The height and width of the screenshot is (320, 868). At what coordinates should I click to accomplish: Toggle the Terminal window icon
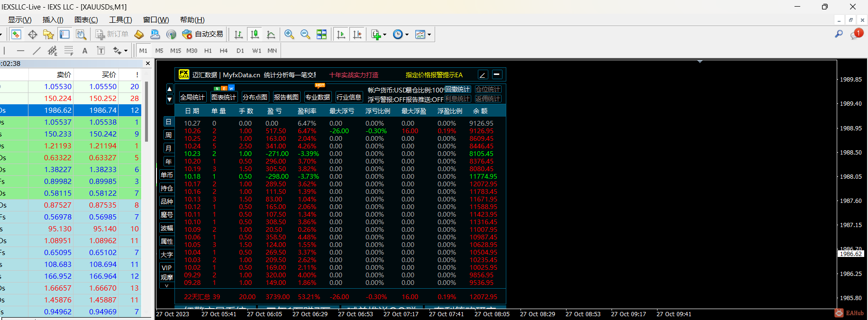coord(64,34)
